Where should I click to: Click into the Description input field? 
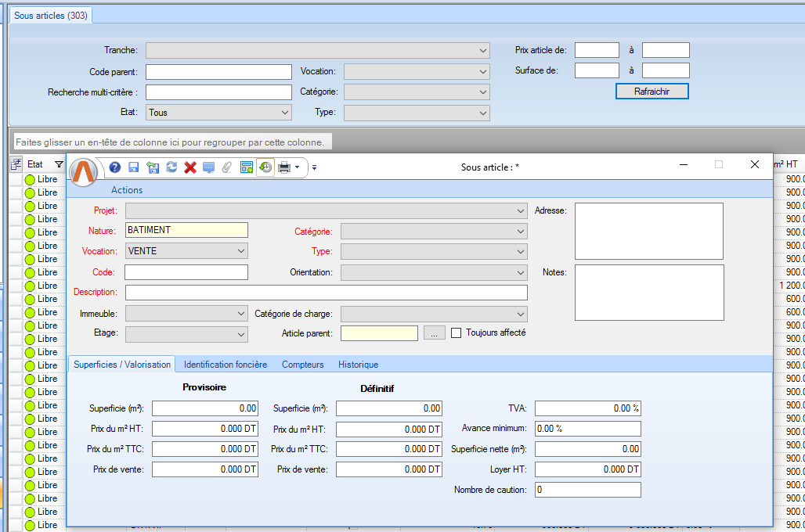pos(326,293)
